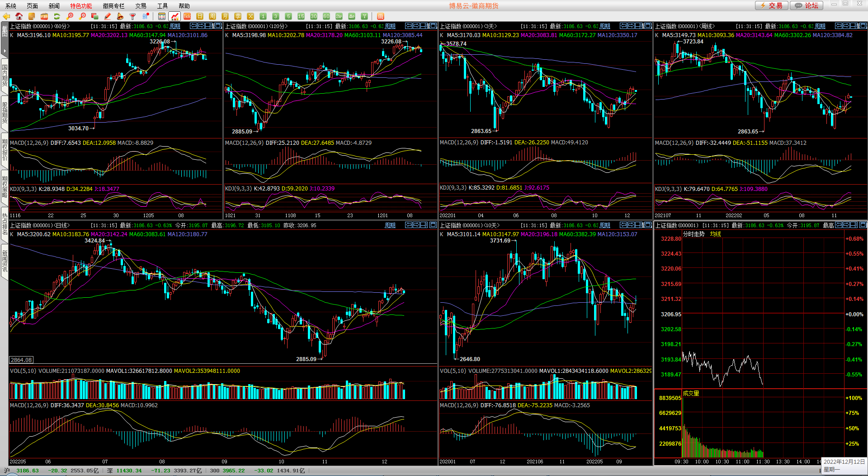Click the orange 回 toolbar icon
Viewport: 868px width, 476px height.
click(381, 16)
